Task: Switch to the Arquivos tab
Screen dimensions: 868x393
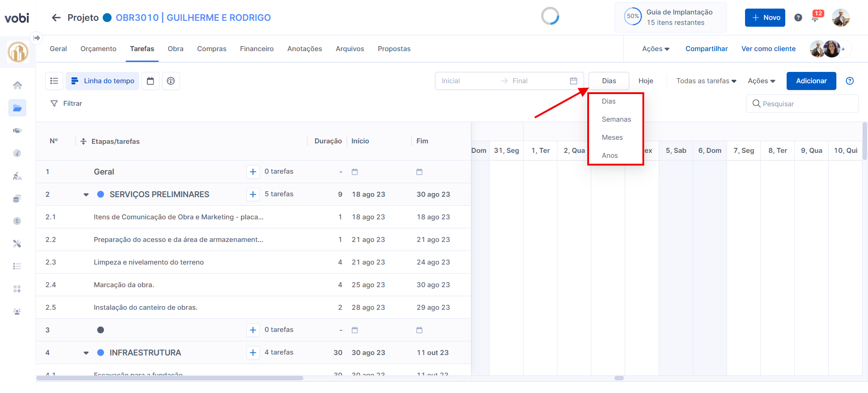Action: point(350,49)
